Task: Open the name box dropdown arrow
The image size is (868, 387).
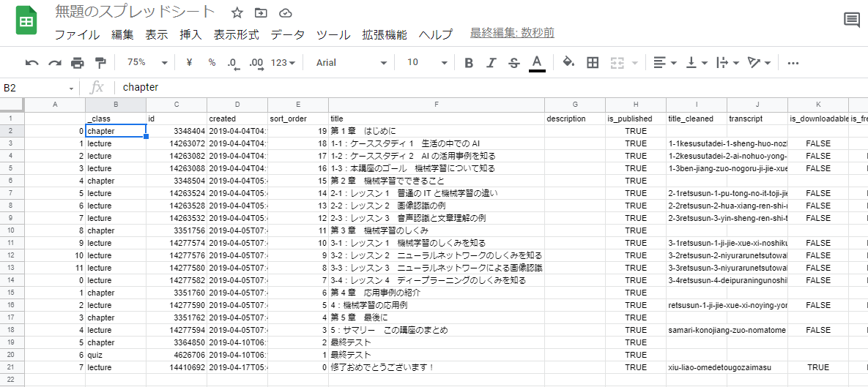Action: point(71,88)
